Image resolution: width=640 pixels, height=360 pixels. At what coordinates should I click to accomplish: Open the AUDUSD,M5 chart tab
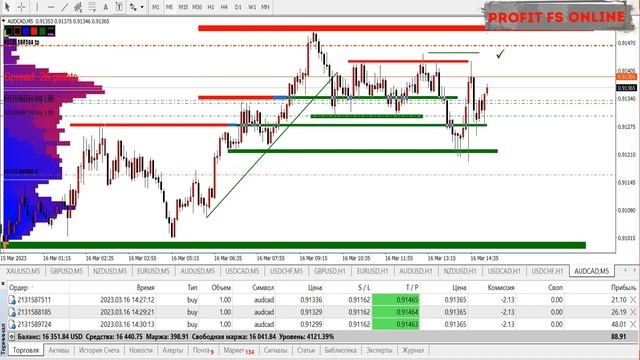coord(198,271)
